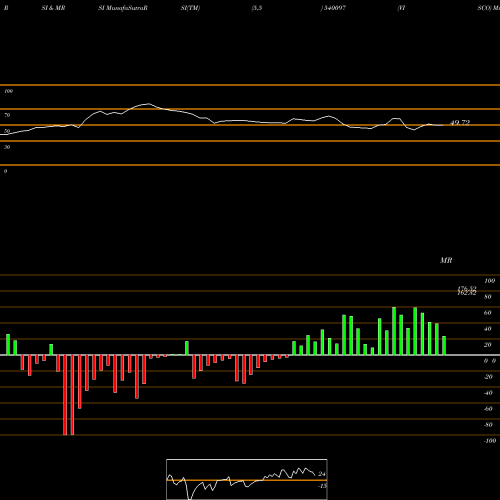Click the MR right axis label -20
The height and width of the screenshot is (500, 500).
click(488, 377)
